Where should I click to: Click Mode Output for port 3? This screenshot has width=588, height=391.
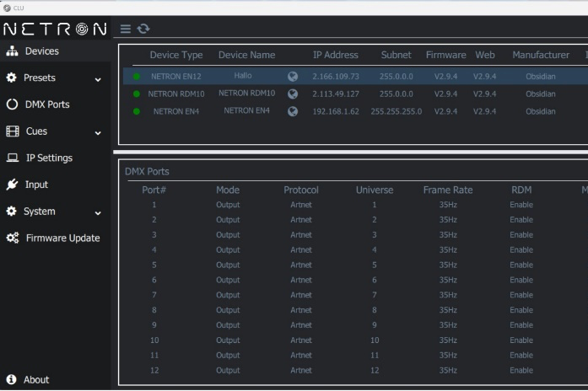[x=228, y=235]
